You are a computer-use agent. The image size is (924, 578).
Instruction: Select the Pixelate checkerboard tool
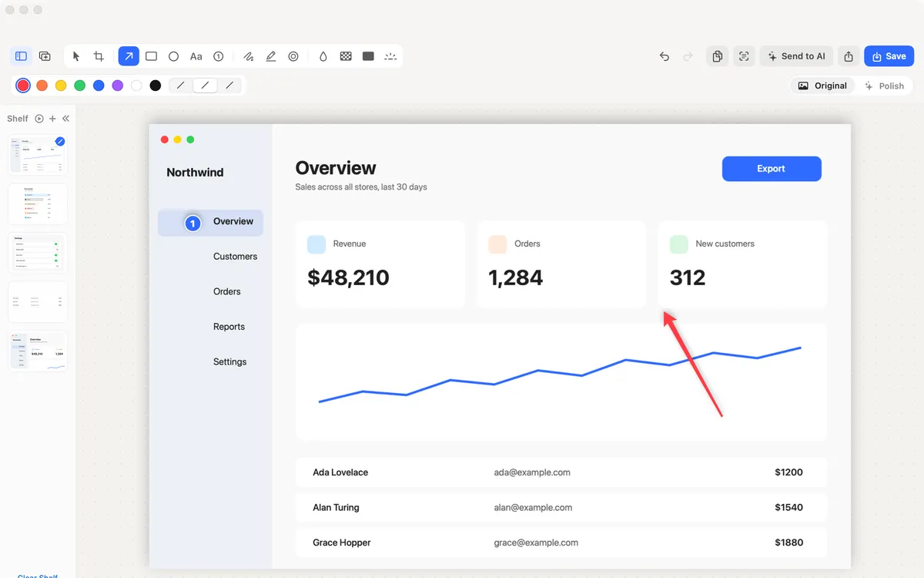click(346, 56)
